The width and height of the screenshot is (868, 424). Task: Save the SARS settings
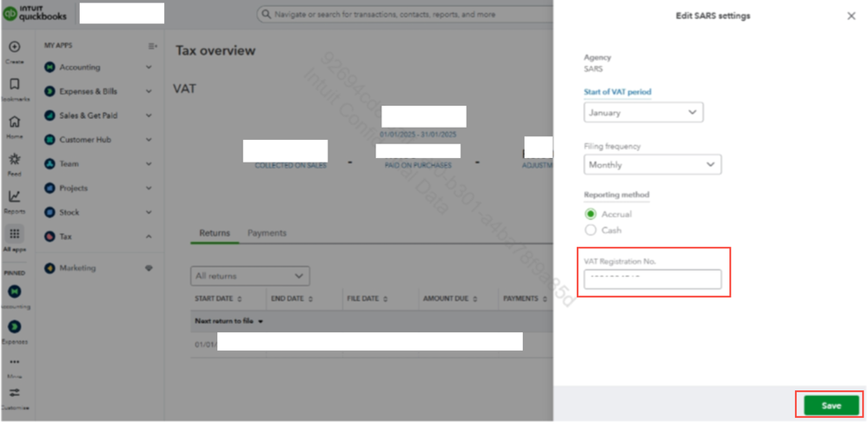click(832, 406)
